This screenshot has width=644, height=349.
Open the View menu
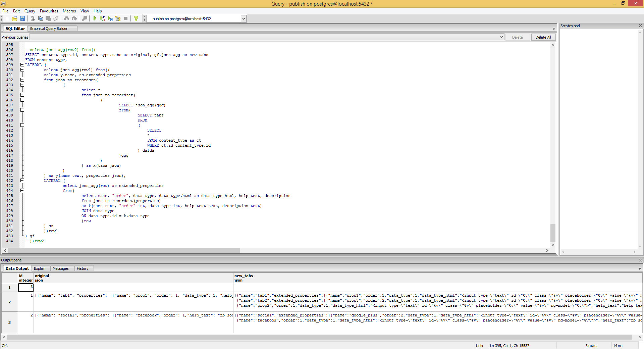coord(85,11)
